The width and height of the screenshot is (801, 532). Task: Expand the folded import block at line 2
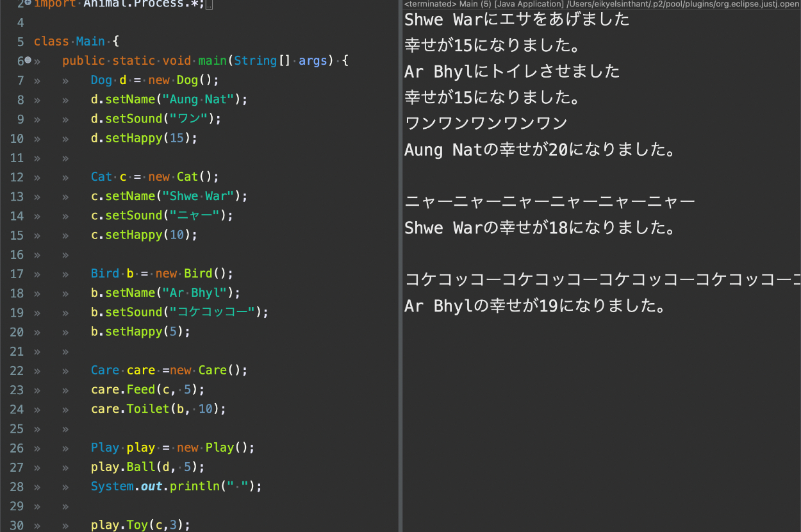(x=28, y=3)
